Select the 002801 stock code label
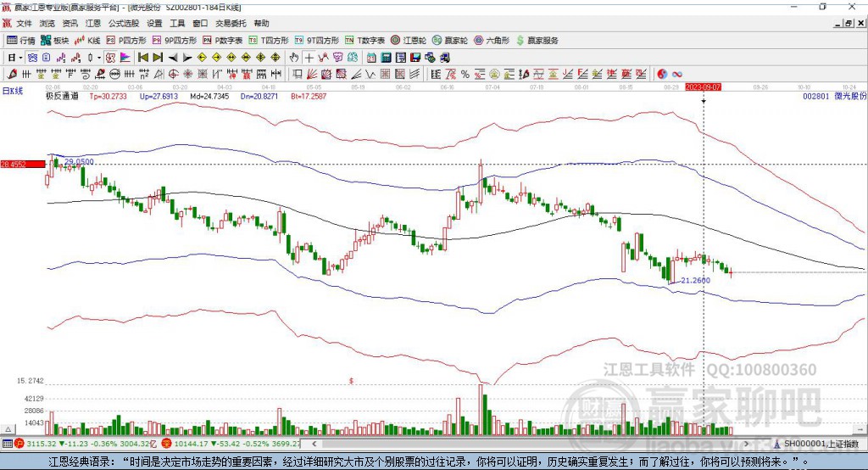The height and width of the screenshot is (470, 868). click(x=816, y=96)
